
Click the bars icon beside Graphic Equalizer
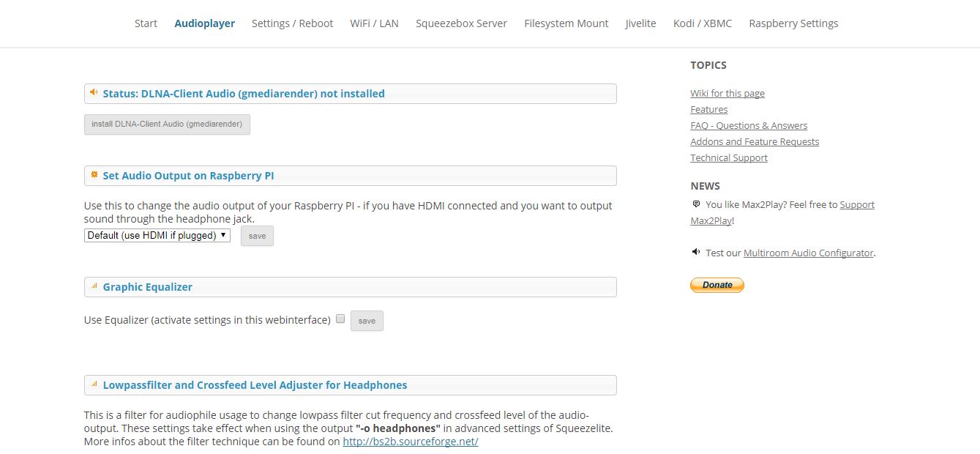(x=94, y=286)
